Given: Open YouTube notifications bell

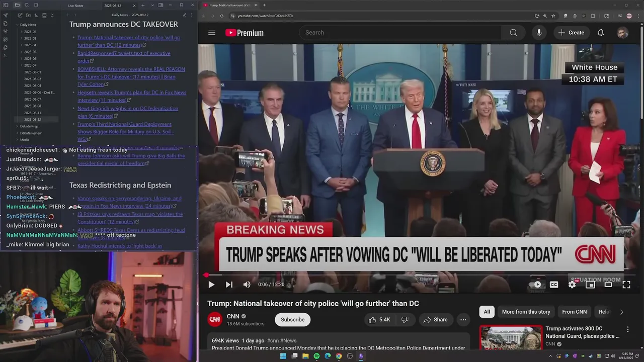Looking at the screenshot, I should [x=600, y=33].
